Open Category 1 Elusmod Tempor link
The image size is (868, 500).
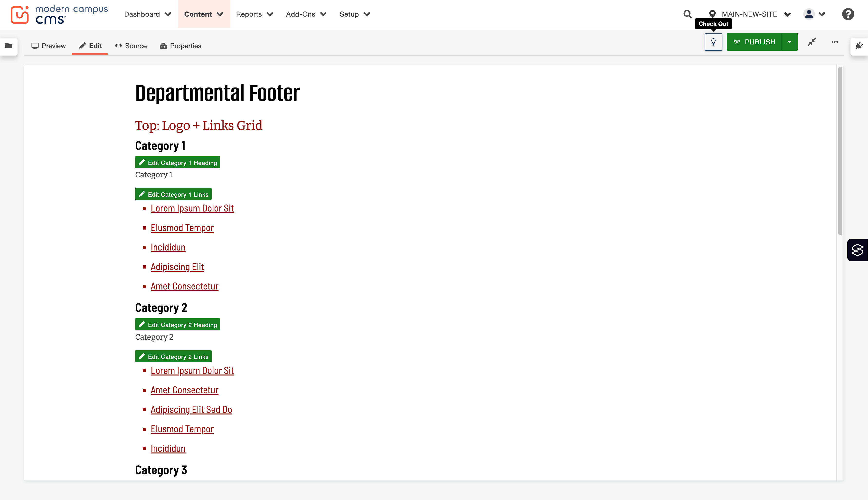[x=182, y=228]
